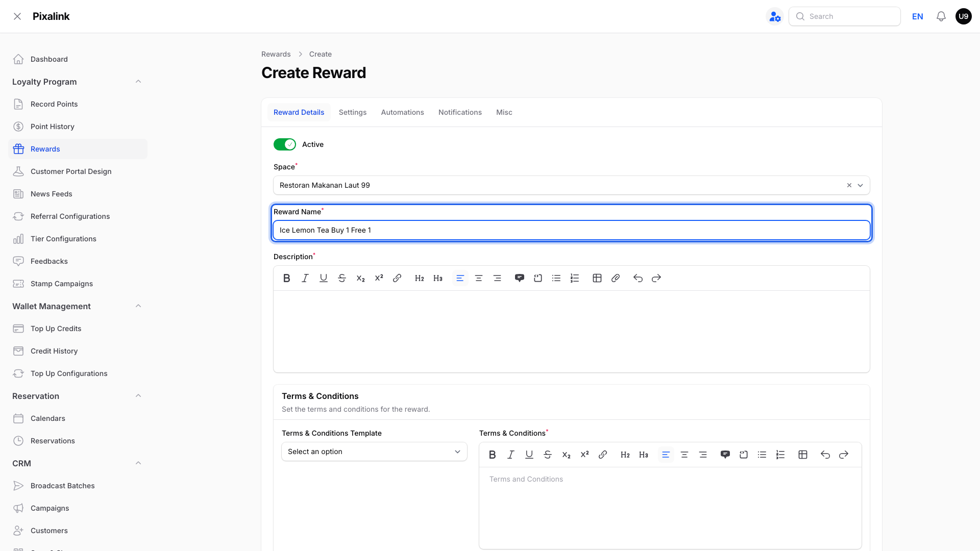This screenshot has width=980, height=551.
Task: Turn off the Active toggle
Action: [x=285, y=144]
